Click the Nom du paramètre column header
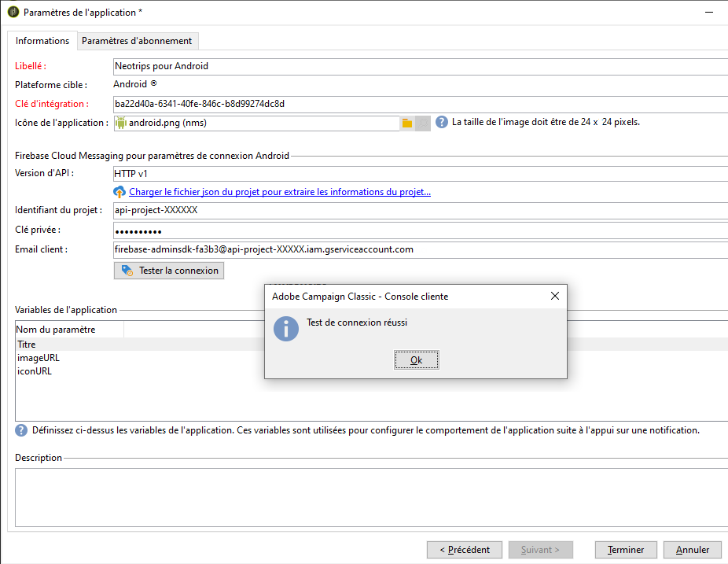This screenshot has height=564, width=728. click(x=70, y=330)
